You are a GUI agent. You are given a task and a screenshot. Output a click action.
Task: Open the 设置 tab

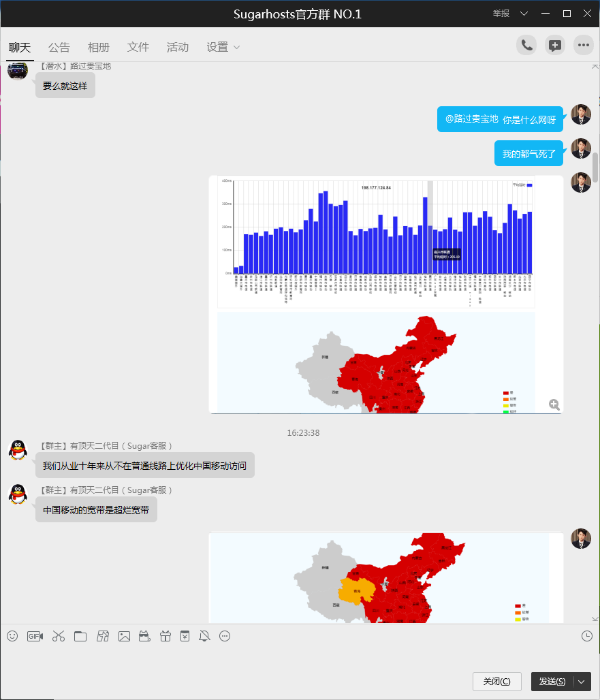217,47
